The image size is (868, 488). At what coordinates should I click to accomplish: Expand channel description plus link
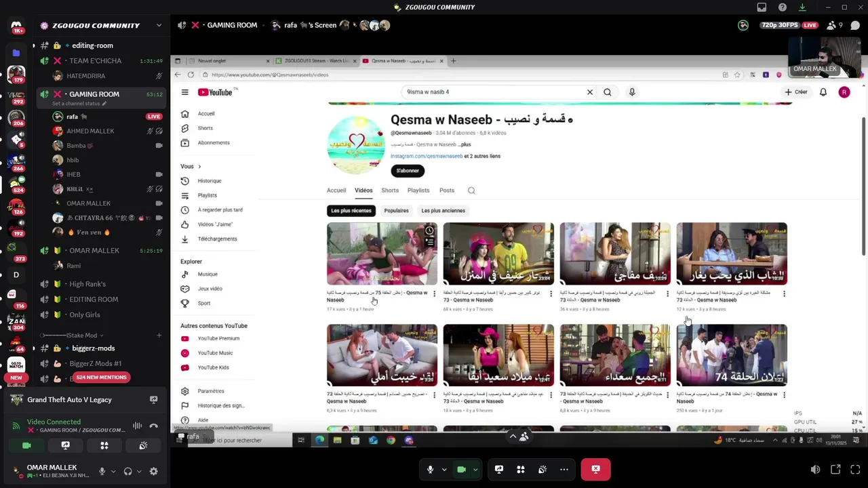click(x=465, y=144)
